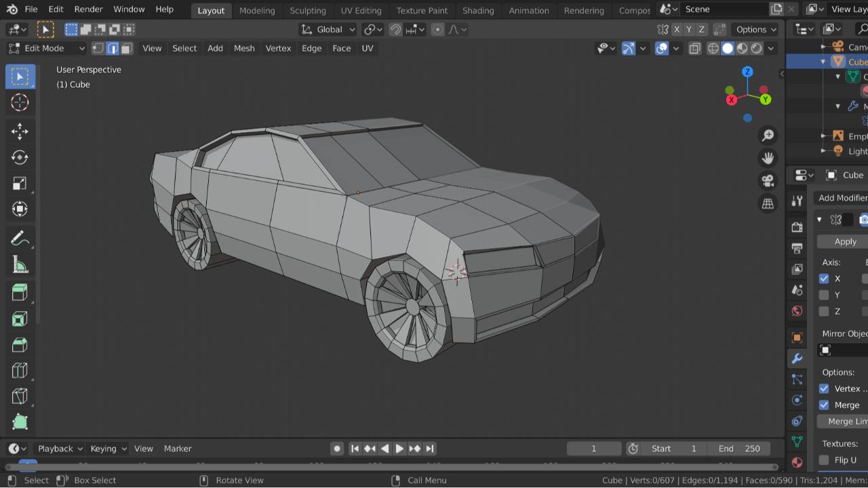The width and height of the screenshot is (868, 488).
Task: Activate the Rotate tool
Action: [x=20, y=157]
